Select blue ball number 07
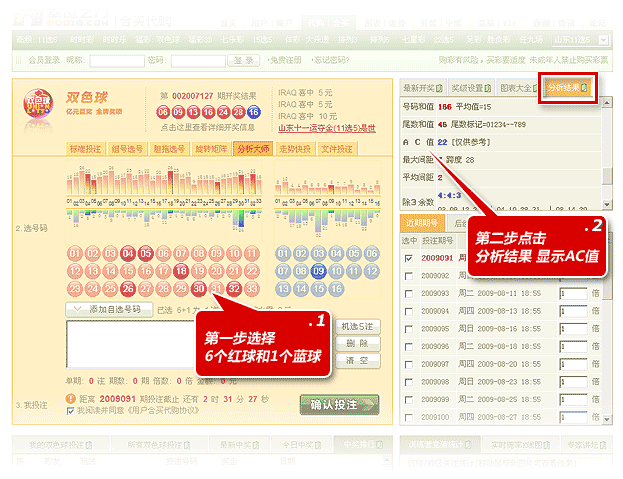 tap(283, 271)
